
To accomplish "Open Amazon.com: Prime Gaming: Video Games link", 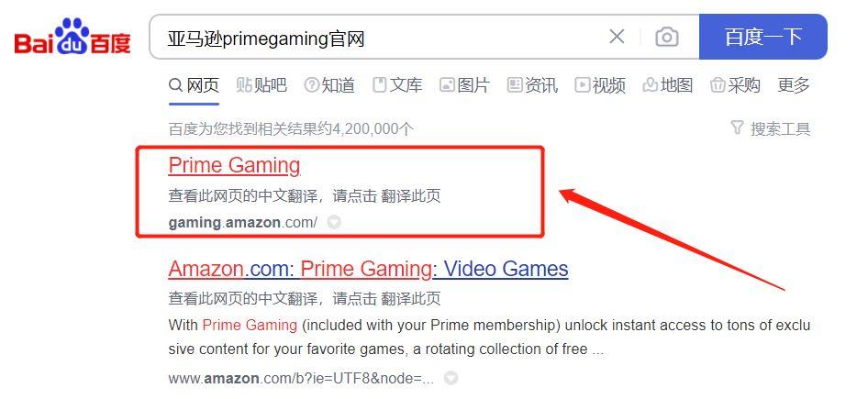I will (x=368, y=269).
